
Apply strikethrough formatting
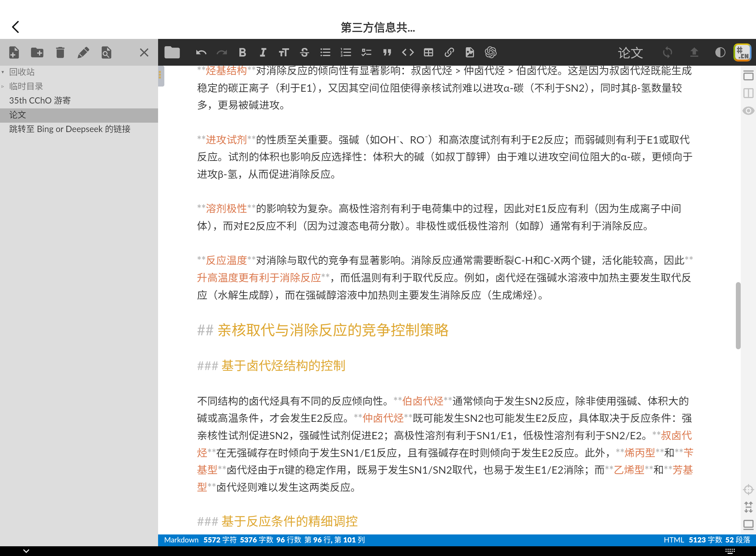(304, 52)
